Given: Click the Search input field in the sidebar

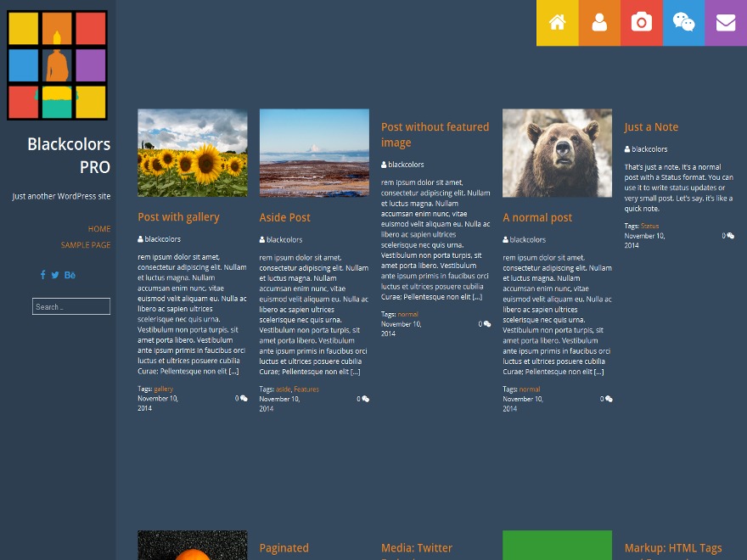Looking at the screenshot, I should click(x=70, y=306).
